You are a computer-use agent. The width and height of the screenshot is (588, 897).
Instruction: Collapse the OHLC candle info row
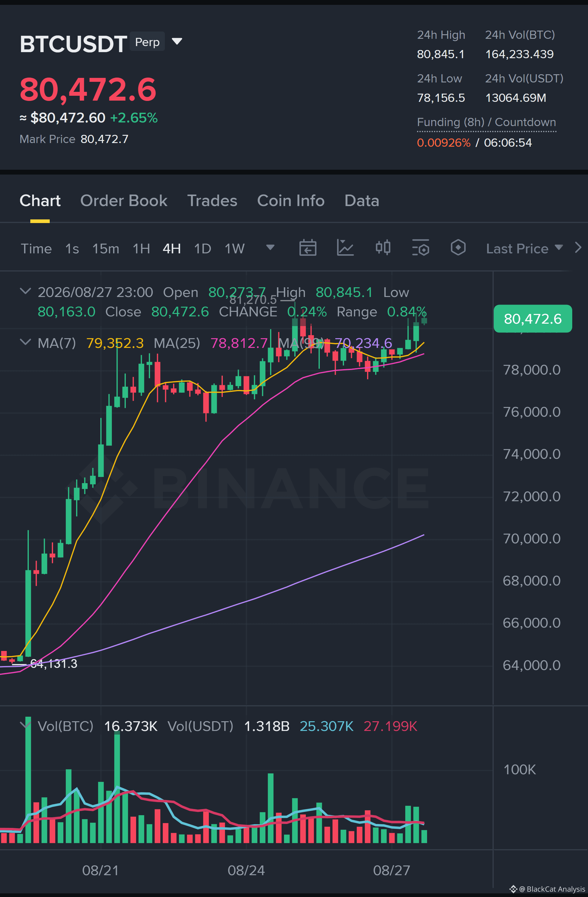[x=25, y=291]
